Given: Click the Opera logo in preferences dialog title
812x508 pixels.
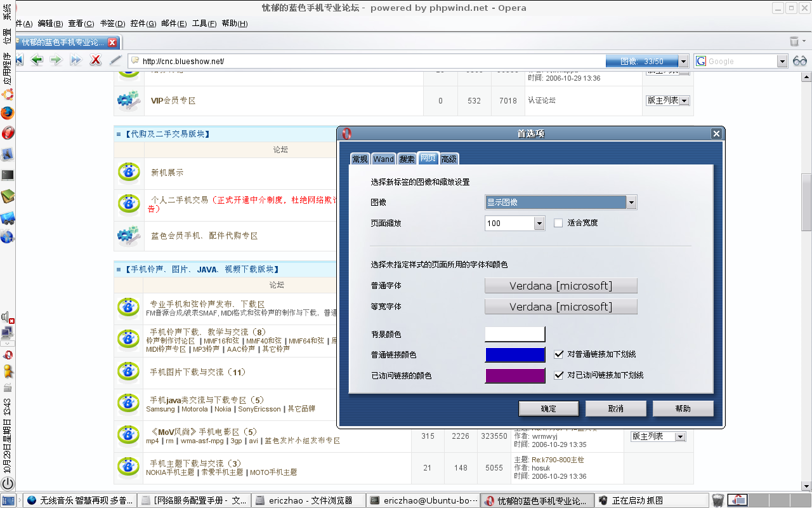Looking at the screenshot, I should pyautogui.click(x=346, y=134).
